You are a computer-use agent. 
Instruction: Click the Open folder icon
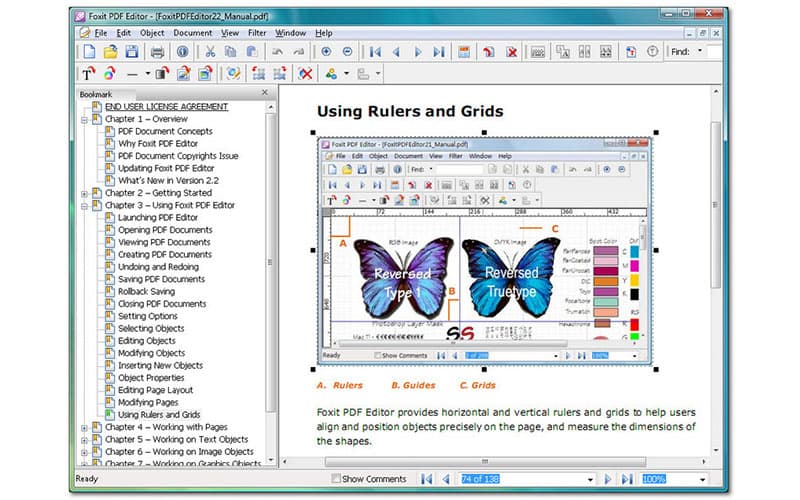tap(110, 52)
